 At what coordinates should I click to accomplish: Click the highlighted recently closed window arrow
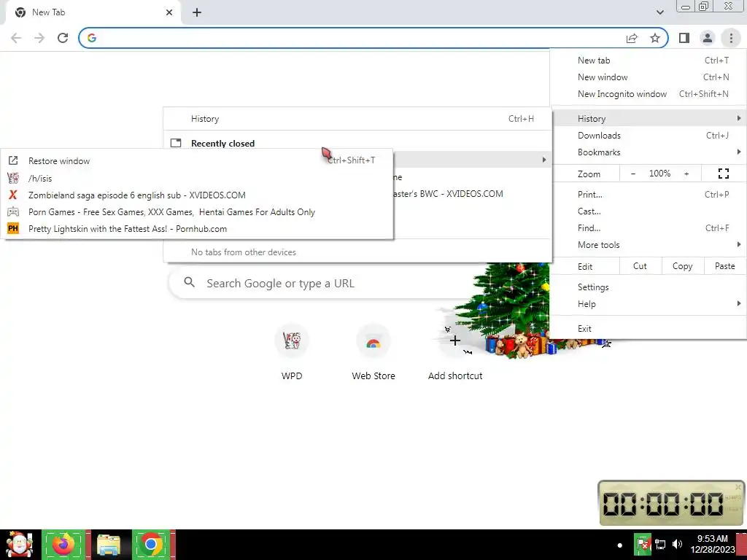(543, 160)
